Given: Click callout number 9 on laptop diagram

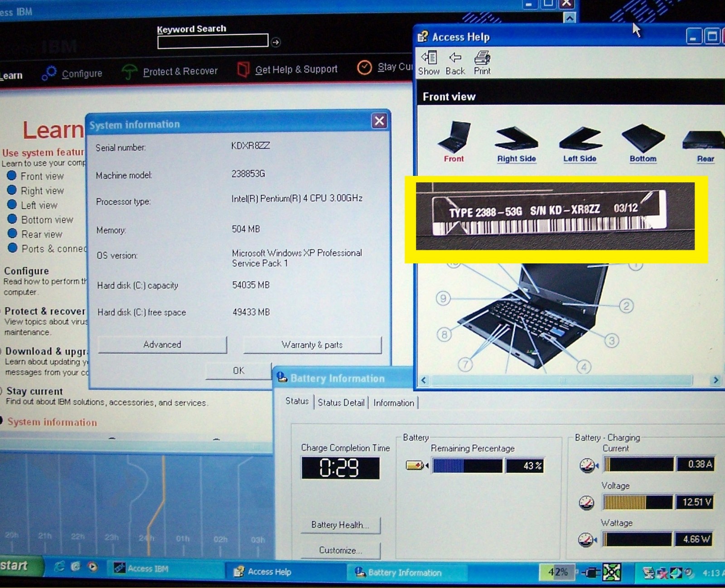Looking at the screenshot, I should (443, 298).
